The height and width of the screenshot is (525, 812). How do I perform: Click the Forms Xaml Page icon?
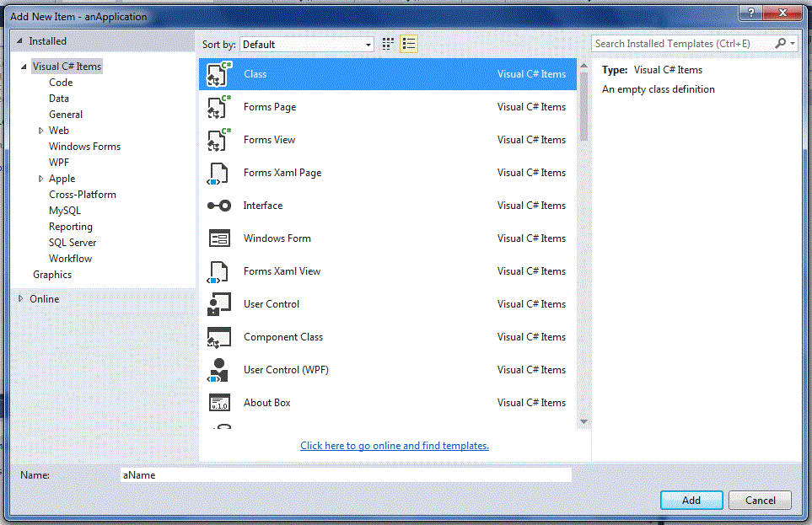click(219, 173)
